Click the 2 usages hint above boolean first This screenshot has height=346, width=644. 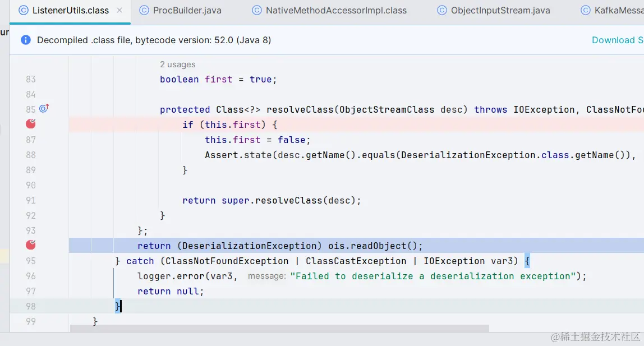pos(177,64)
